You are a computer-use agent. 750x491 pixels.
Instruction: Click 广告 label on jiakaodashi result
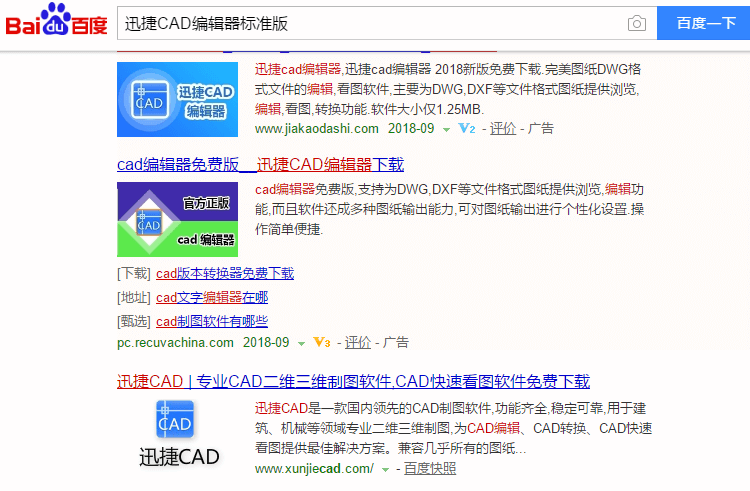point(540,129)
